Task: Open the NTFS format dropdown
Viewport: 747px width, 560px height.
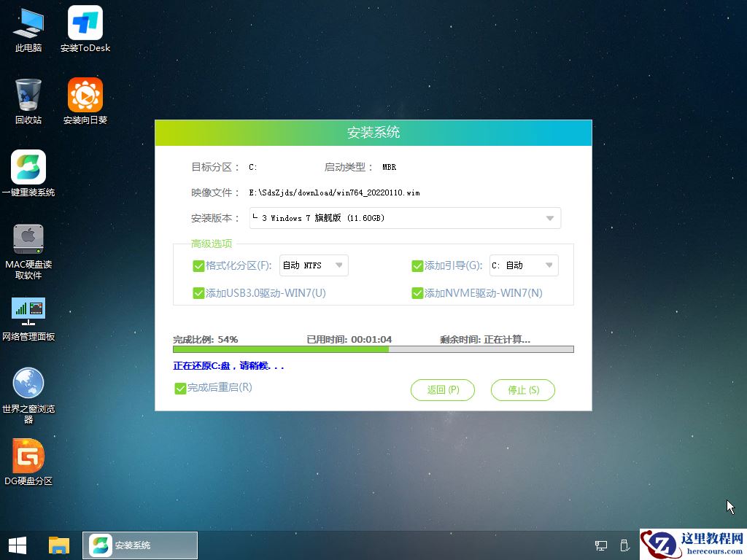Action: point(338,265)
